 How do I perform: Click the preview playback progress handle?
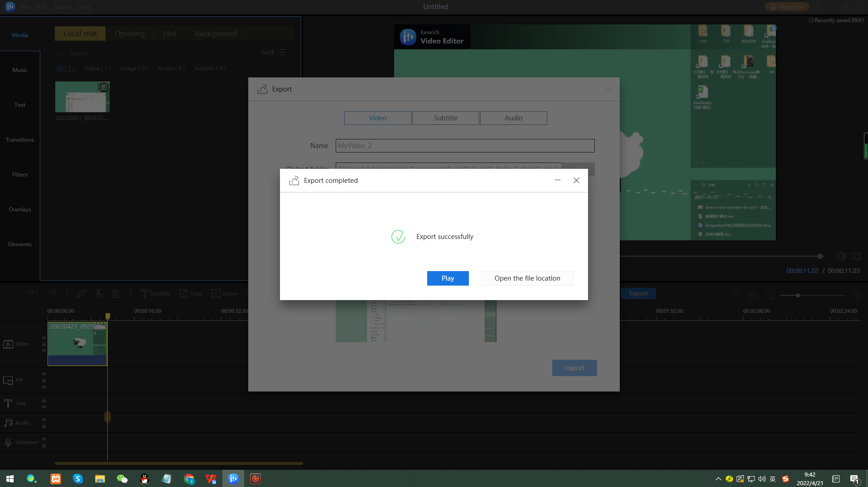[820, 256]
